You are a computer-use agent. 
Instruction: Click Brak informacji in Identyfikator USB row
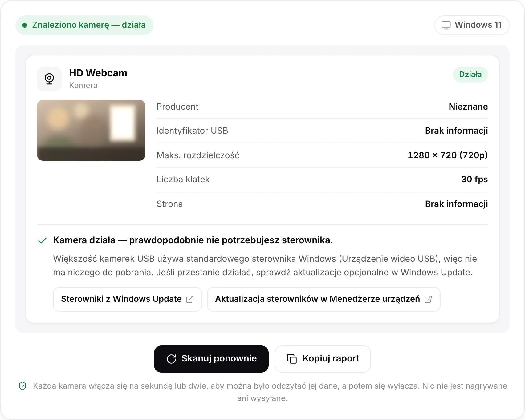click(x=457, y=131)
